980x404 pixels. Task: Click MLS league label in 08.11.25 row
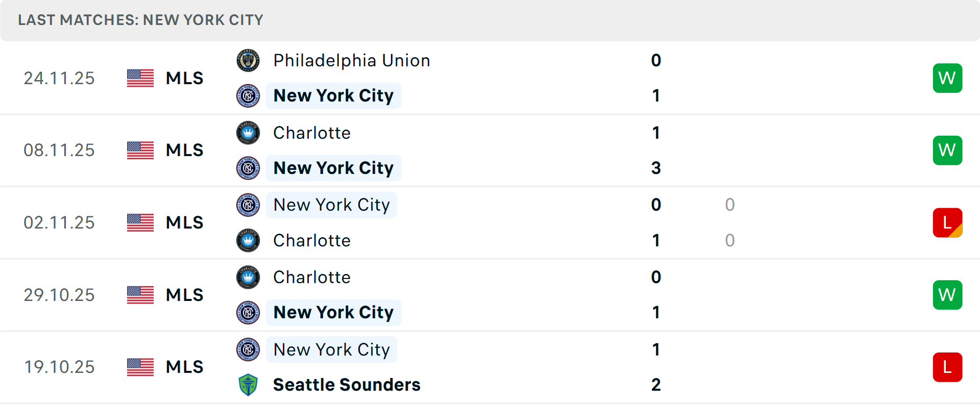point(185,150)
